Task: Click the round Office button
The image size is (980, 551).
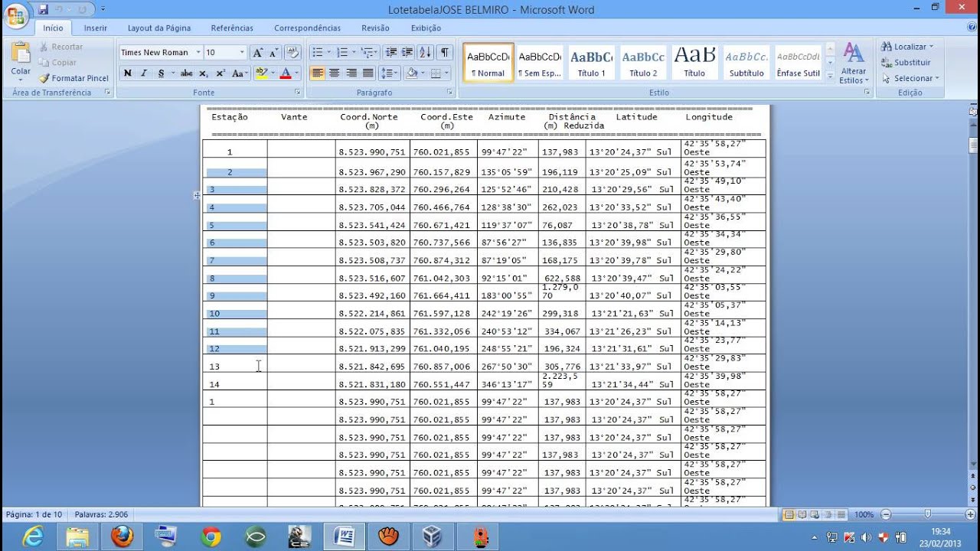Action: click(x=15, y=15)
